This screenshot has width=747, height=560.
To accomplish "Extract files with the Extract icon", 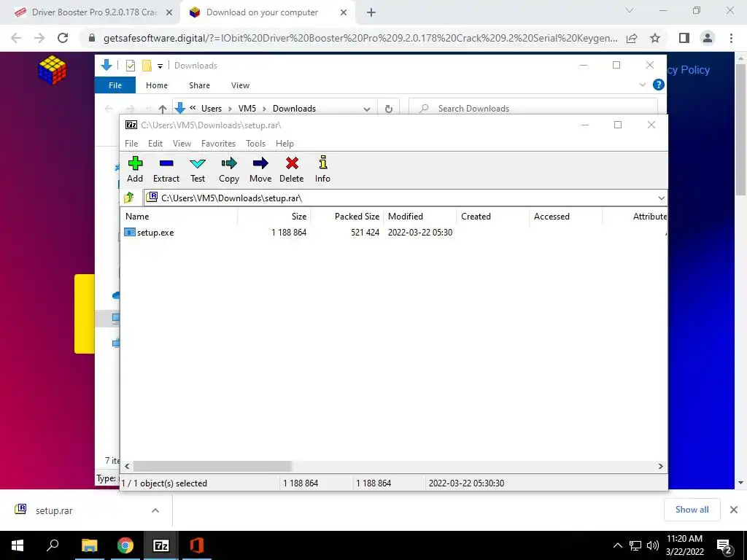I will click(166, 170).
